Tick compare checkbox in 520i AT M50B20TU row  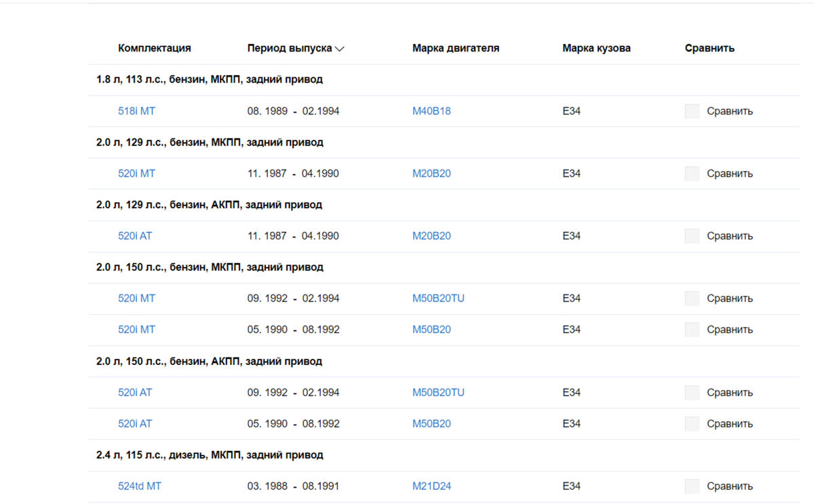point(692,393)
